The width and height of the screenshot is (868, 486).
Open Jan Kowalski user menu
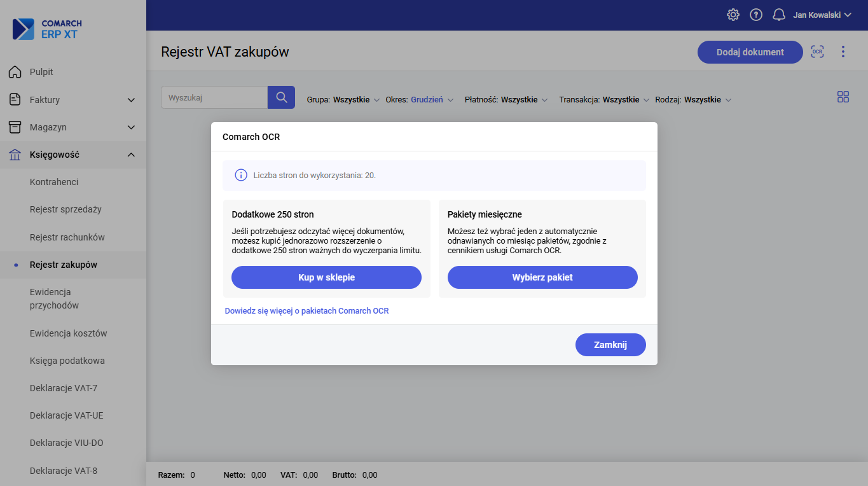[x=822, y=15]
